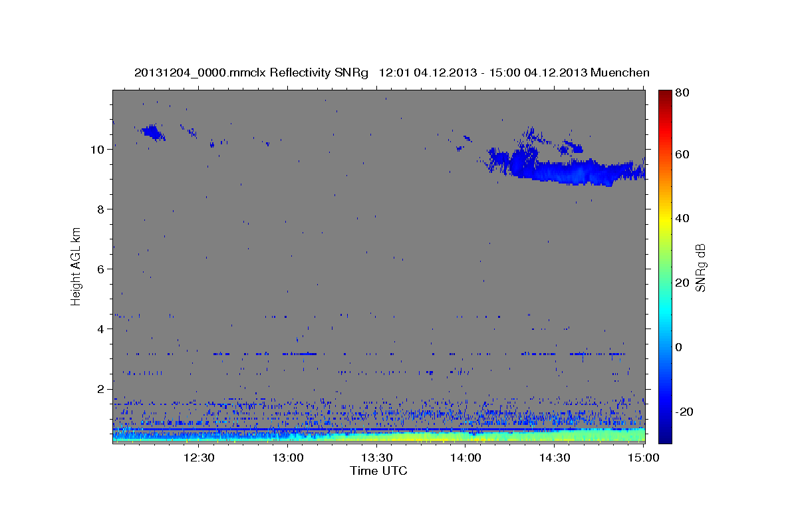This screenshot has height=532, width=798.
Task: Click the colorbar value 20 above zero
Action: (682, 283)
